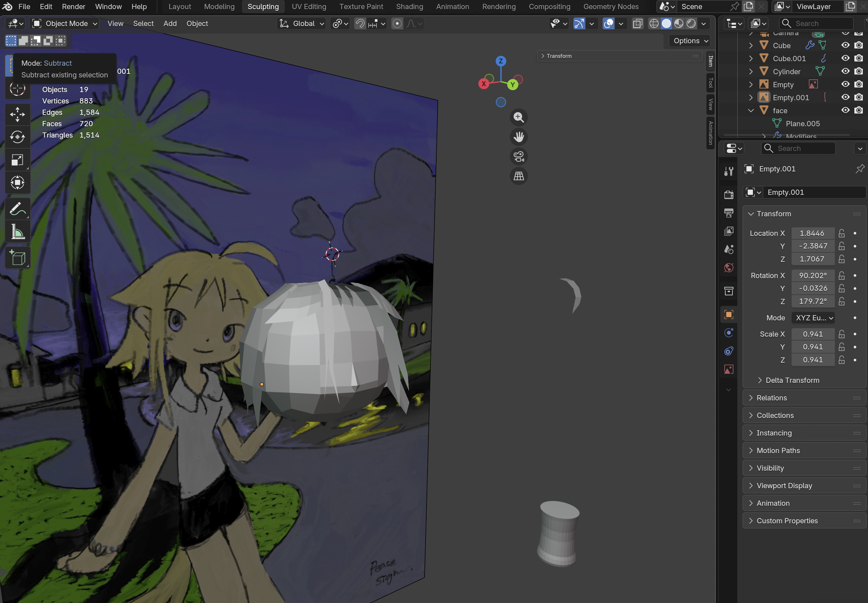The width and height of the screenshot is (868, 603).
Task: Switch to the UV Editing workspace tab
Action: coord(309,7)
